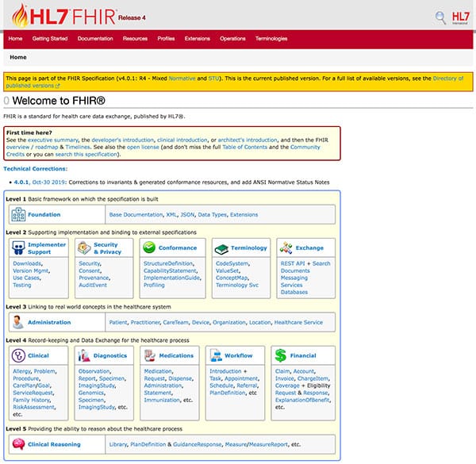Click the Home breadcrumb
The height and width of the screenshot is (464, 476).
18,57
